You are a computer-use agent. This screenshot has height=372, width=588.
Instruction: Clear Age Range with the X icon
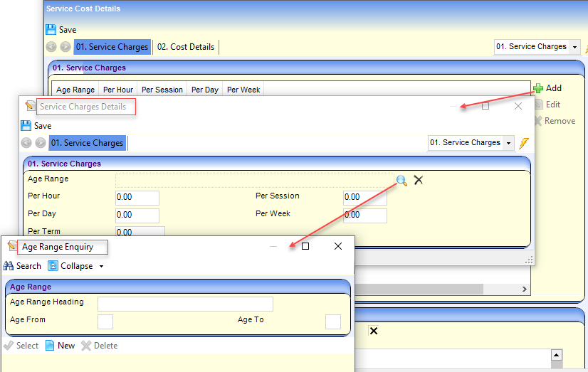tap(419, 180)
